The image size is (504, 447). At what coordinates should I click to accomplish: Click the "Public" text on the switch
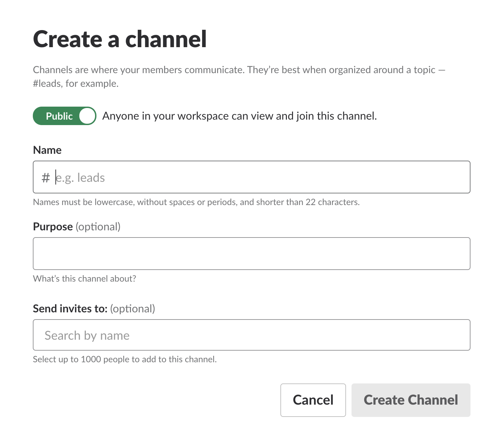pos(59,116)
